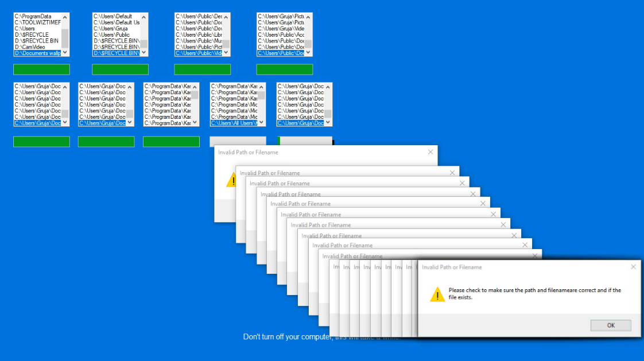The width and height of the screenshot is (644, 361).
Task: Click up arrow of the C:\Users\Public\Libr list
Action: tap(226, 17)
